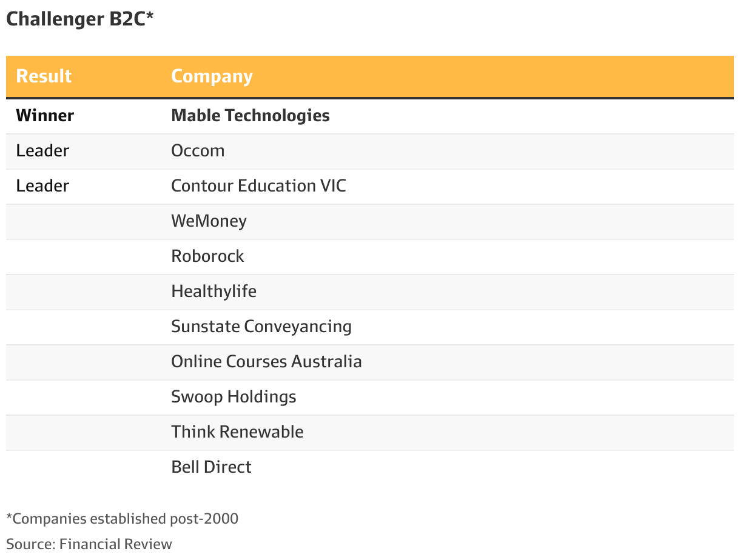The height and width of the screenshot is (560, 740).
Task: Click Sunstate Conveyancing in the table
Action: pyautogui.click(x=261, y=327)
